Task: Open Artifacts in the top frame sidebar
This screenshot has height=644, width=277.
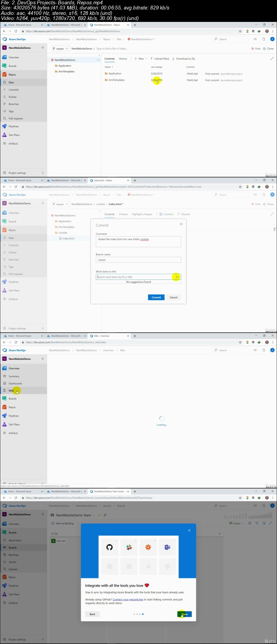Action: point(13,144)
